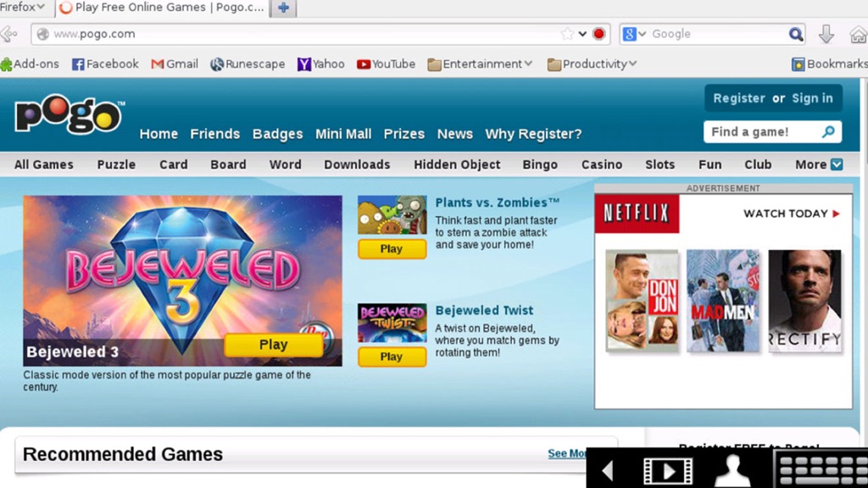This screenshot has width=868, height=488.
Task: Select the Card category
Action: tap(173, 164)
